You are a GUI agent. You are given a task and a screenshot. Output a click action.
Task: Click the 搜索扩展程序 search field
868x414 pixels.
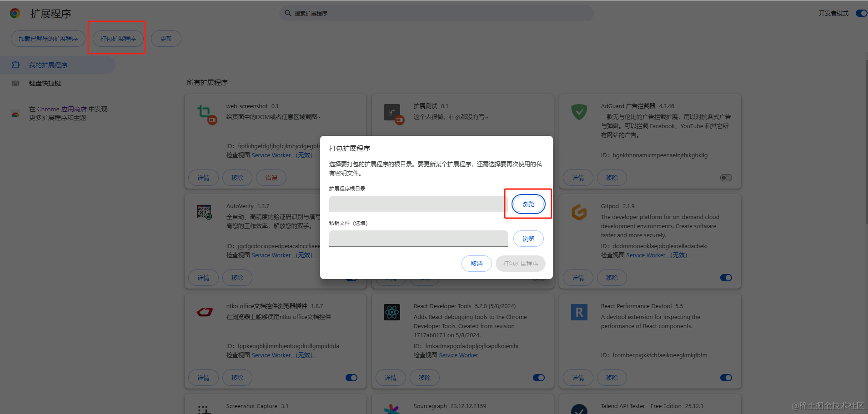(x=437, y=13)
